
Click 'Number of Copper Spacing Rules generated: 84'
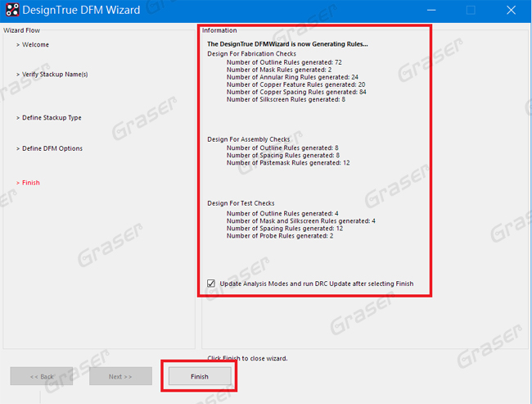[296, 92]
